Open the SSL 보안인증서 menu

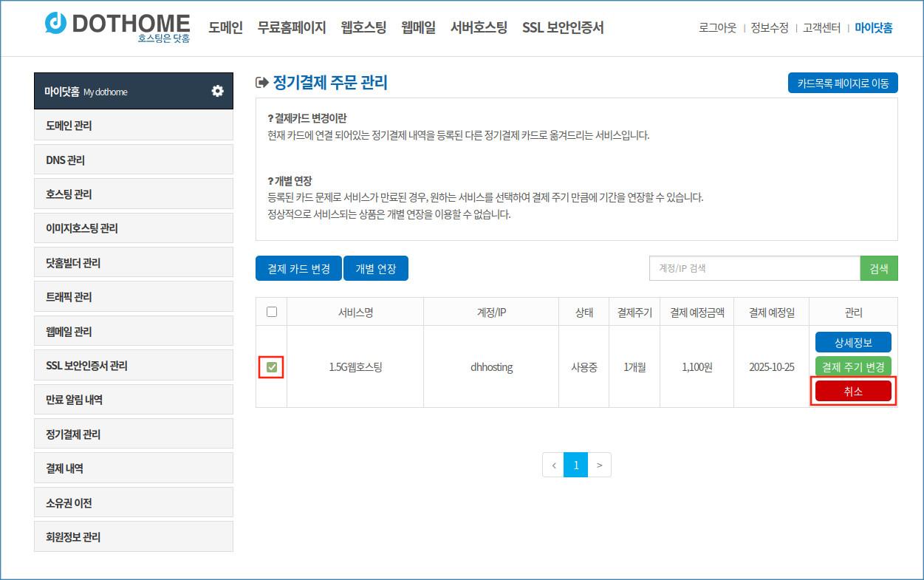pos(562,28)
